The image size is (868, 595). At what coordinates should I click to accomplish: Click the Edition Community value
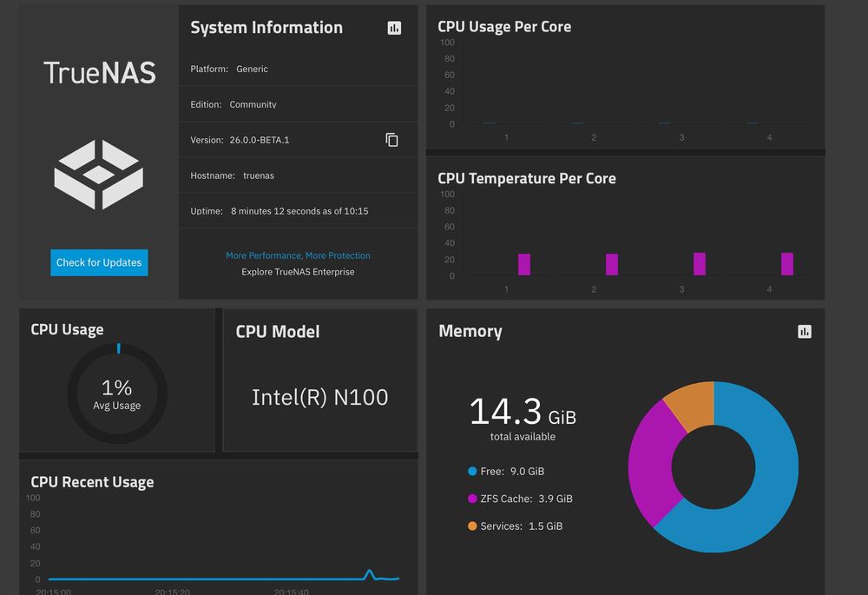pyautogui.click(x=253, y=105)
